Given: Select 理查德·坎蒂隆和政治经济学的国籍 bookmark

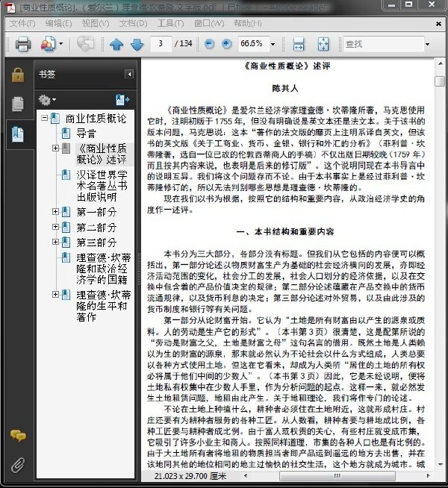Looking at the screenshot, I should coord(103,269).
